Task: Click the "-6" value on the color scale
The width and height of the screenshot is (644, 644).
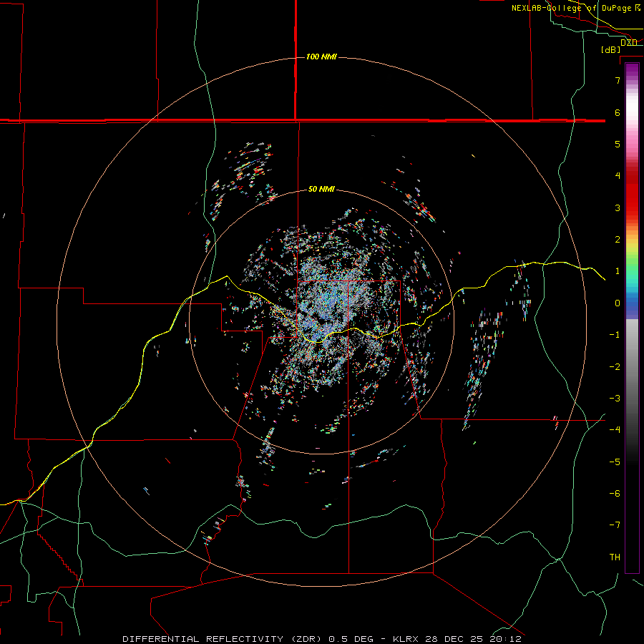Action: click(615, 494)
